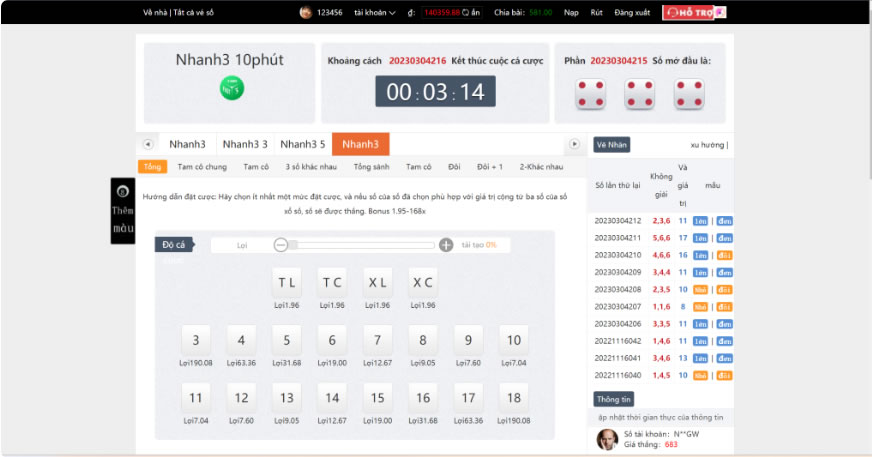Expand the tài khoản account dropdown

click(375, 12)
